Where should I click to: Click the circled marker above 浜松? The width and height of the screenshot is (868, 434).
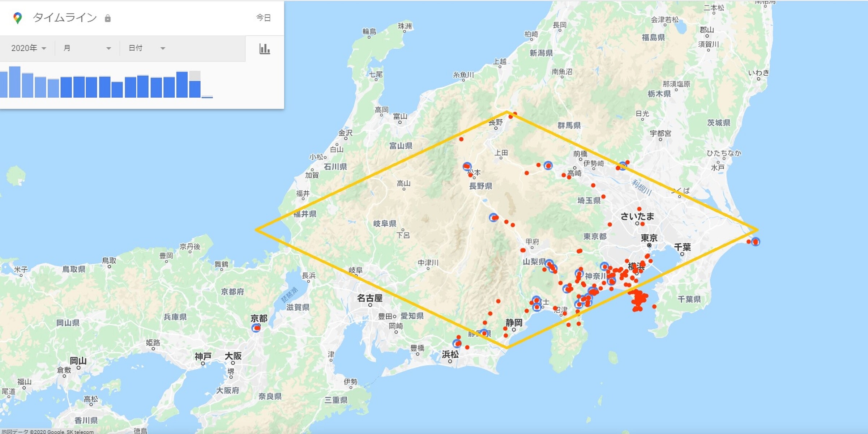tap(457, 343)
